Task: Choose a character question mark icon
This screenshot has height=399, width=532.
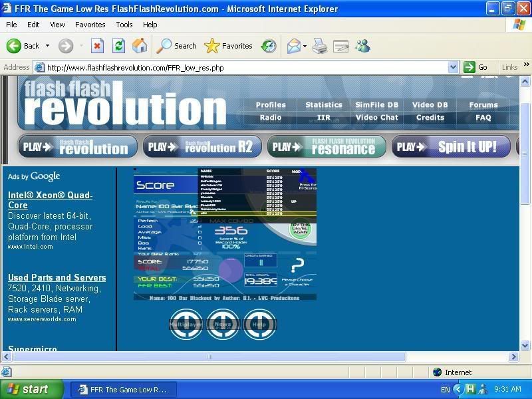Action: pos(297,265)
